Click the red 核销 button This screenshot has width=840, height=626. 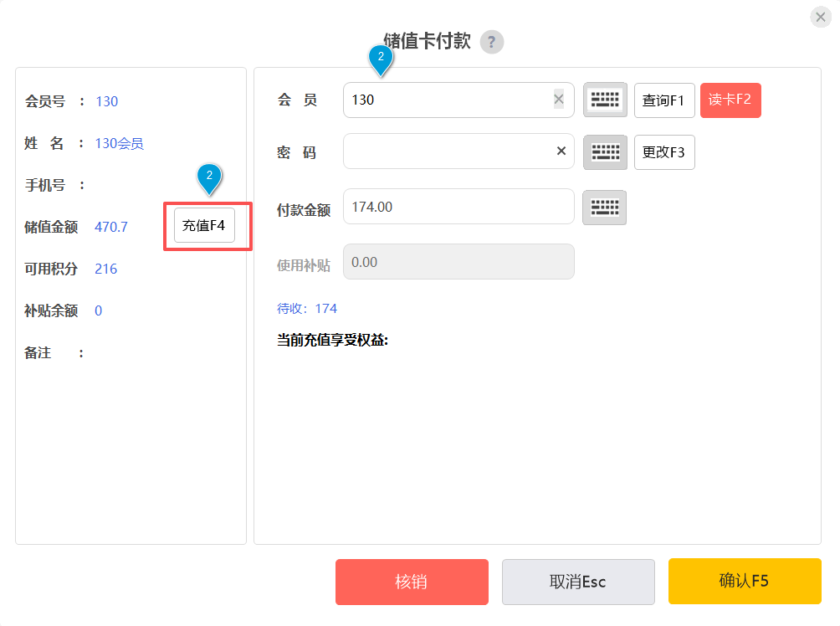tap(412, 582)
